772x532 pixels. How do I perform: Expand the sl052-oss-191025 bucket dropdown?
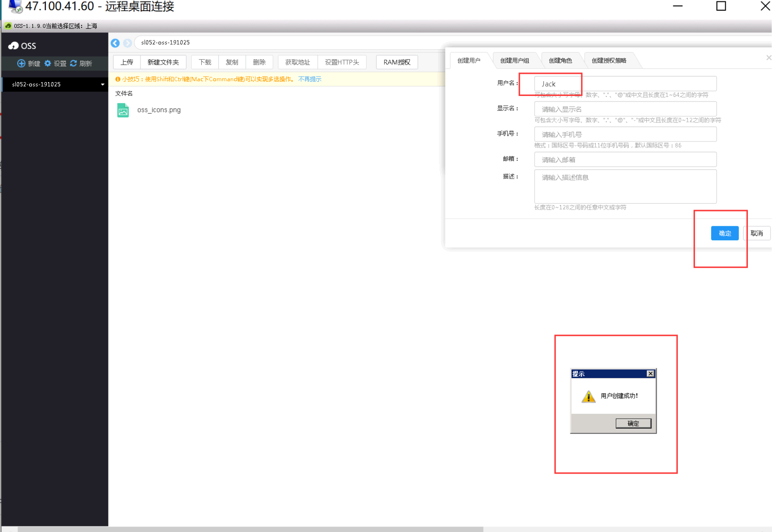click(102, 84)
